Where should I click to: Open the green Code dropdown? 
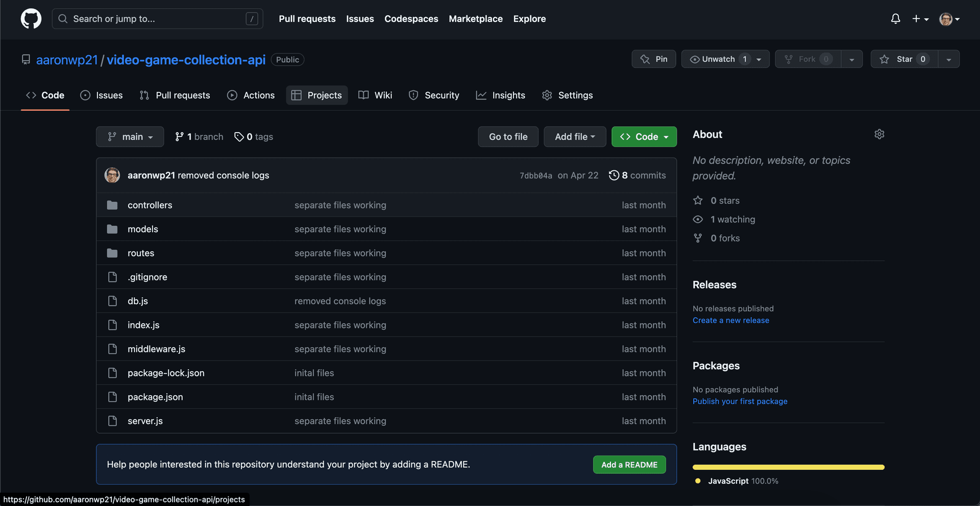click(644, 137)
